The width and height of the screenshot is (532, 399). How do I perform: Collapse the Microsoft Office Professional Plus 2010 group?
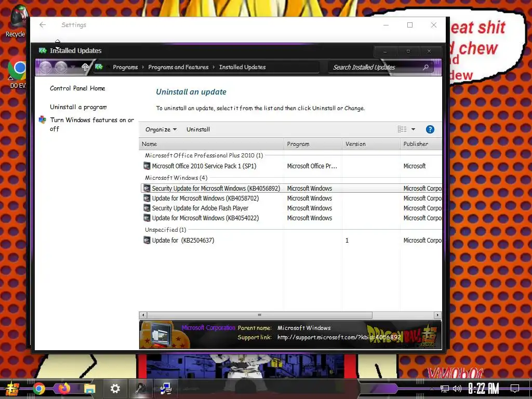(204, 155)
